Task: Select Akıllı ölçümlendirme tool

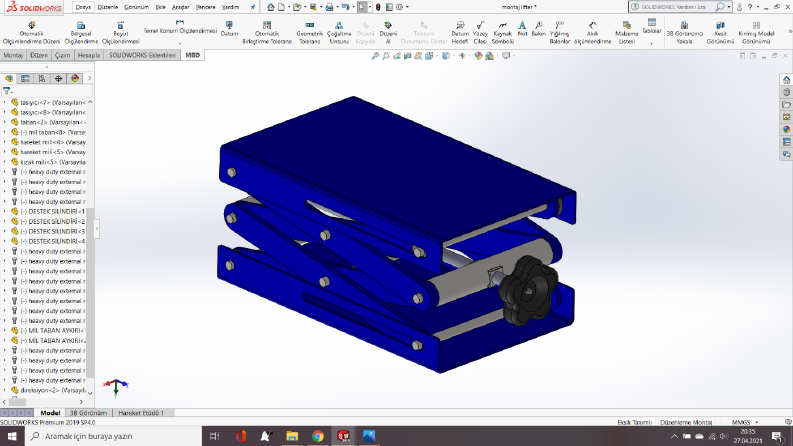Action: click(x=592, y=33)
